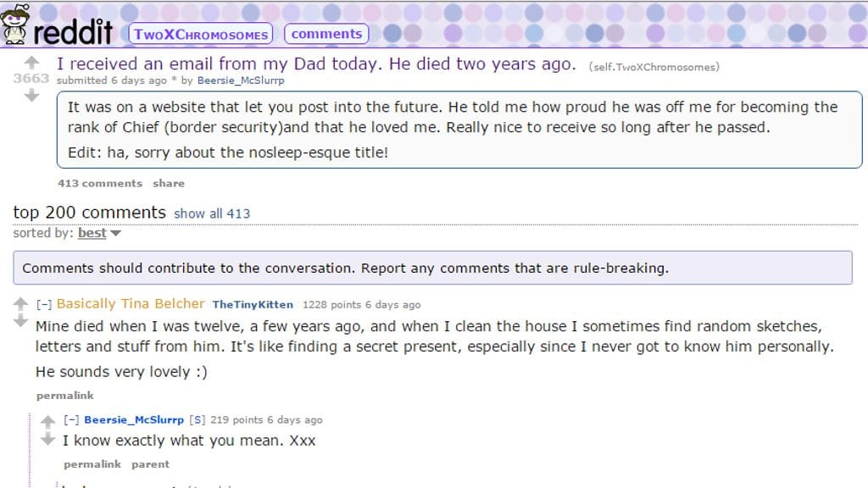The image size is (868, 488).
Task: Click the reddit alien logo
Action: 17,24
